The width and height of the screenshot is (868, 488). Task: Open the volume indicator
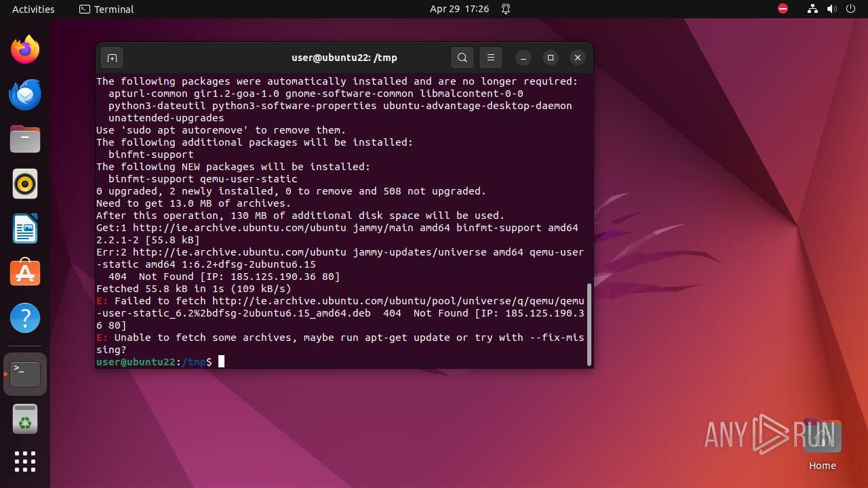pos(831,9)
